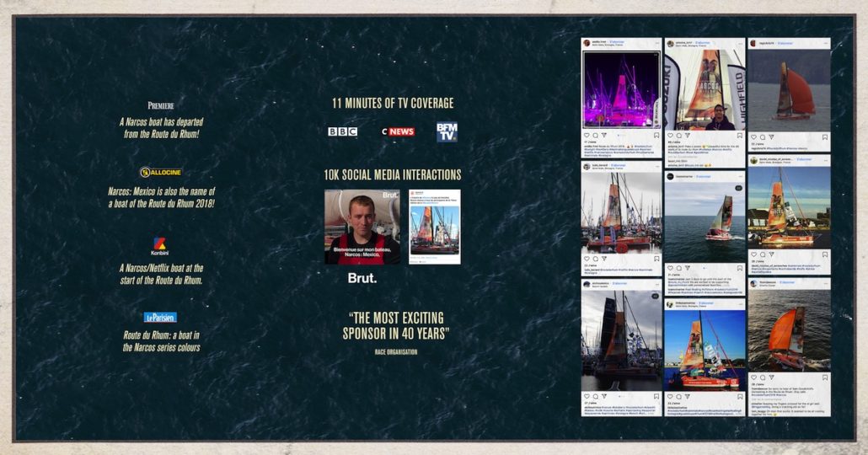Click the large Brut. logo under the video
The height and width of the screenshot is (455, 868).
(x=362, y=278)
